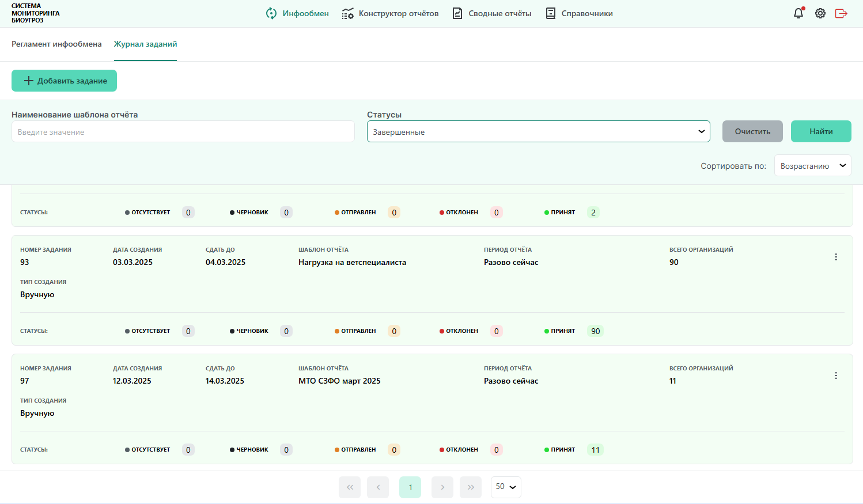Click the Сортировать по label

[733, 166]
